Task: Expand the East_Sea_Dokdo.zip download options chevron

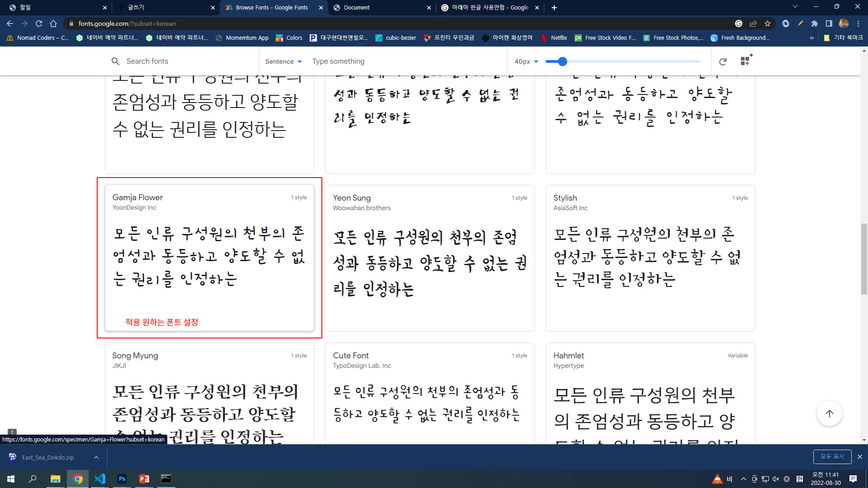Action: click(96, 457)
